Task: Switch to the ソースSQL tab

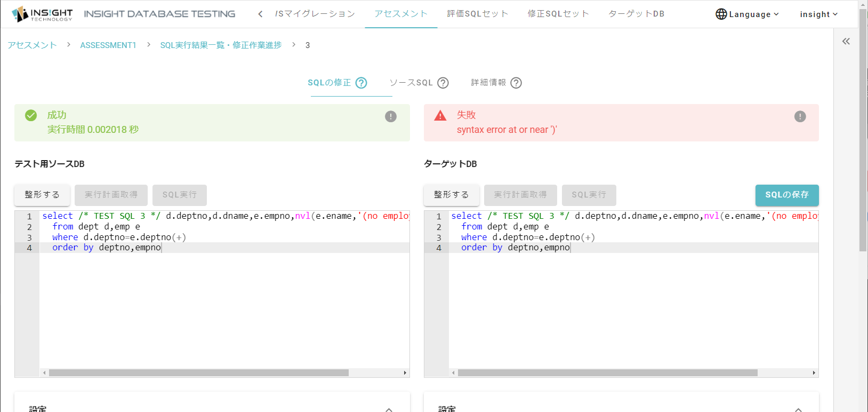Action: (411, 83)
